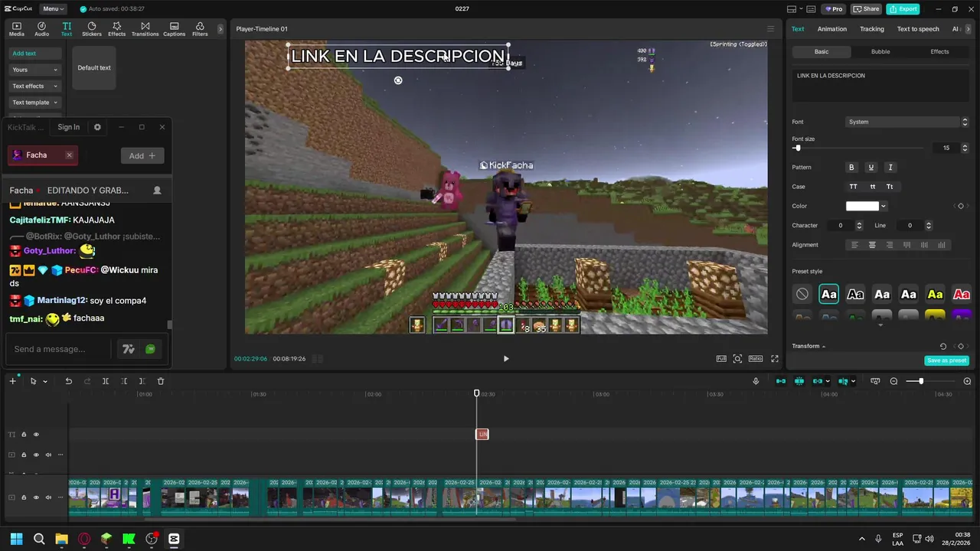Click the KickTalk message input field
Screen dimensions: 980x551
pyautogui.click(x=58, y=349)
